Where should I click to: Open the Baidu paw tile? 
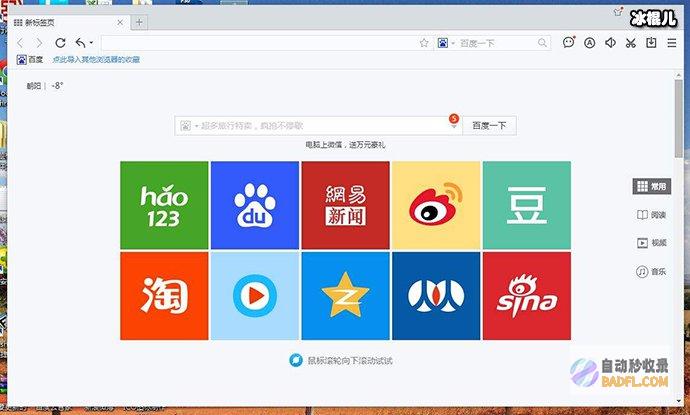pyautogui.click(x=255, y=205)
